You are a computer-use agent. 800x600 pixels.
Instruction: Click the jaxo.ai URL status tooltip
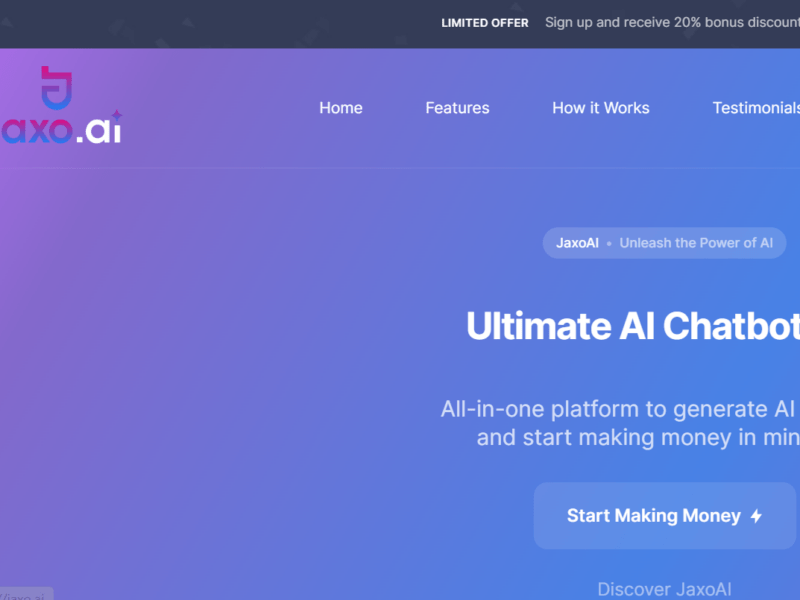click(24, 594)
